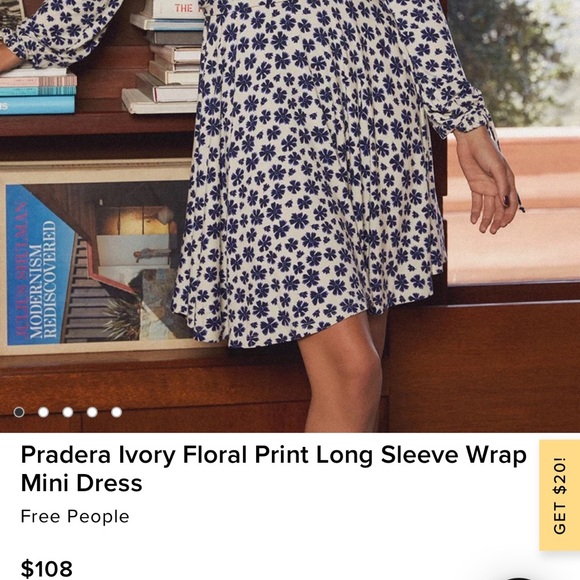Show the fifth and last photo dot
Image resolution: width=580 pixels, height=580 pixels.
tap(117, 412)
